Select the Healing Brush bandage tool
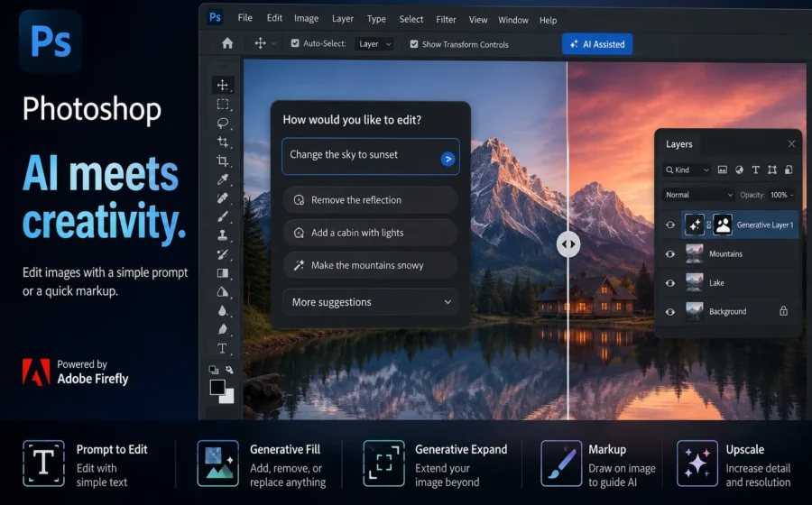This screenshot has width=812, height=505. tap(223, 198)
